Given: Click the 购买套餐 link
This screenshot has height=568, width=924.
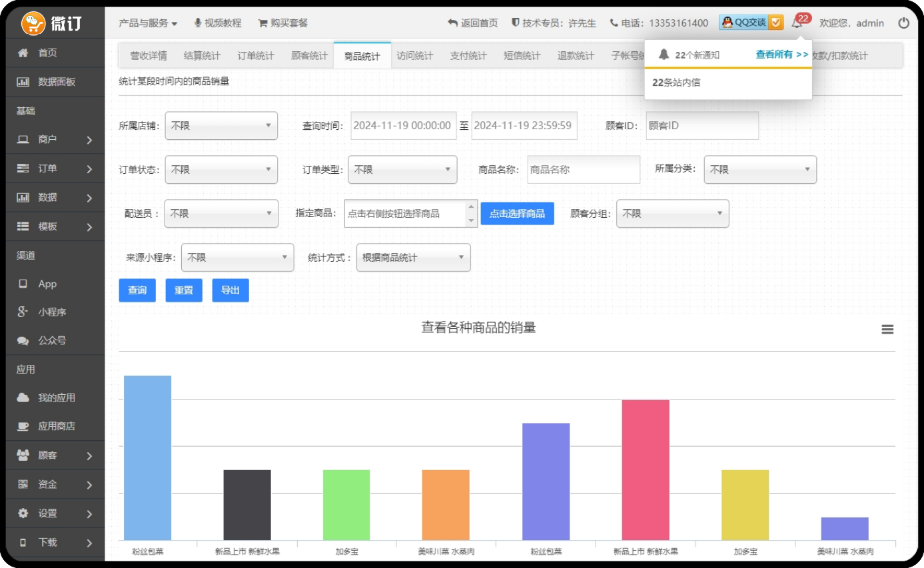Looking at the screenshot, I should [283, 23].
